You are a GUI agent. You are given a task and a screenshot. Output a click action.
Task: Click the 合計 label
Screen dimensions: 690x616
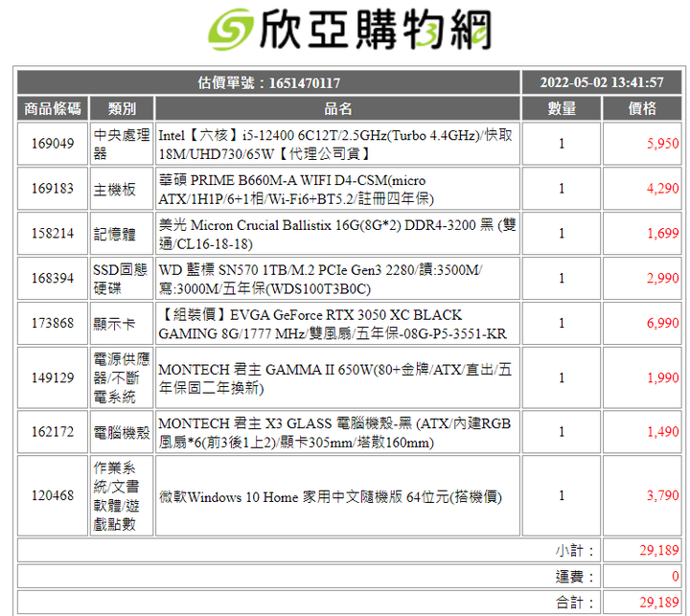pos(575,603)
